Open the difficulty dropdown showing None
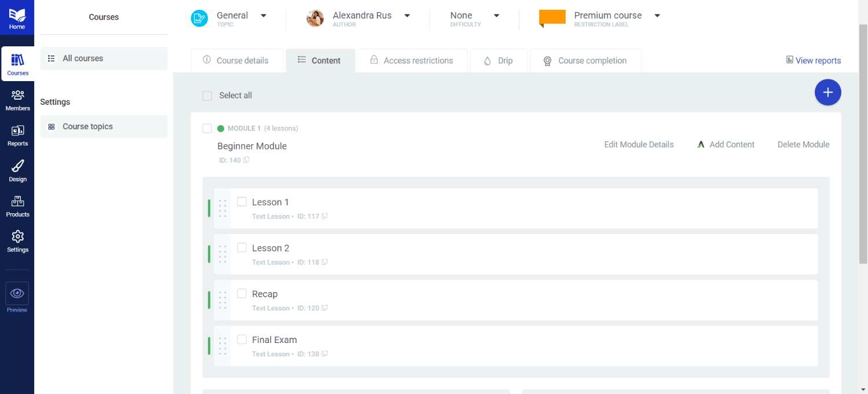868x394 pixels. point(496,16)
